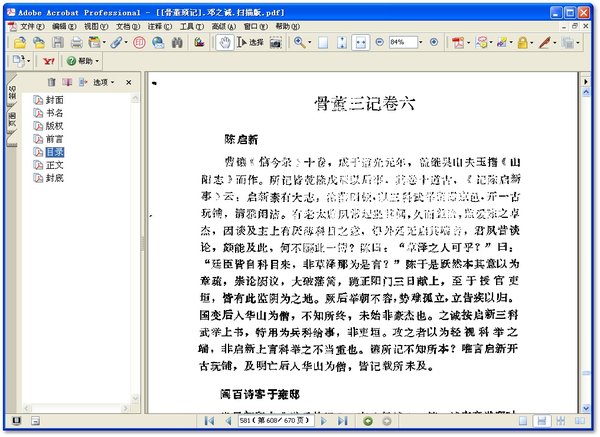Open the 编辑 (Edit) menu
This screenshot has width=600, height=437.
[x=64, y=26]
